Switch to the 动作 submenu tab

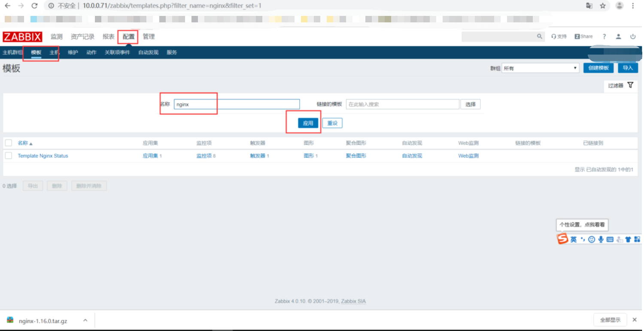[91, 52]
